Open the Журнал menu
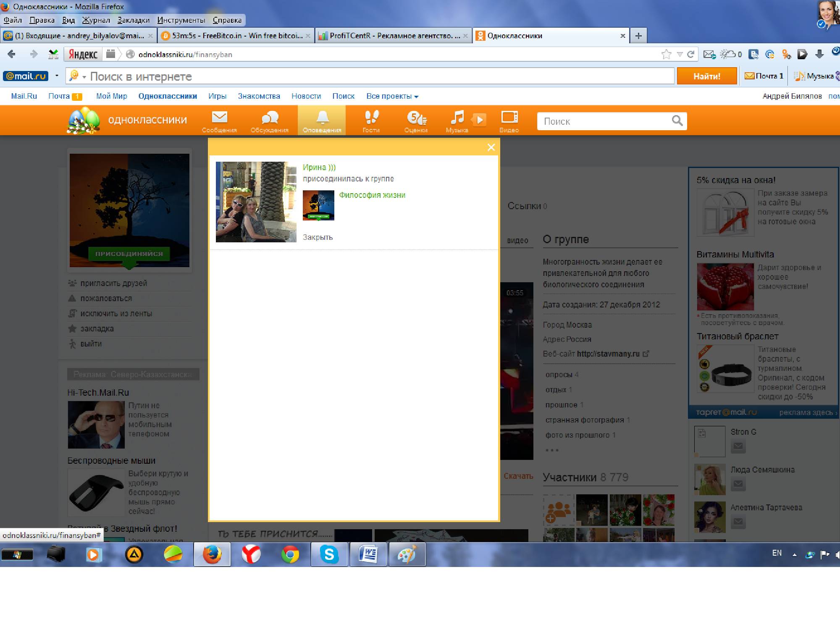 tap(96, 20)
